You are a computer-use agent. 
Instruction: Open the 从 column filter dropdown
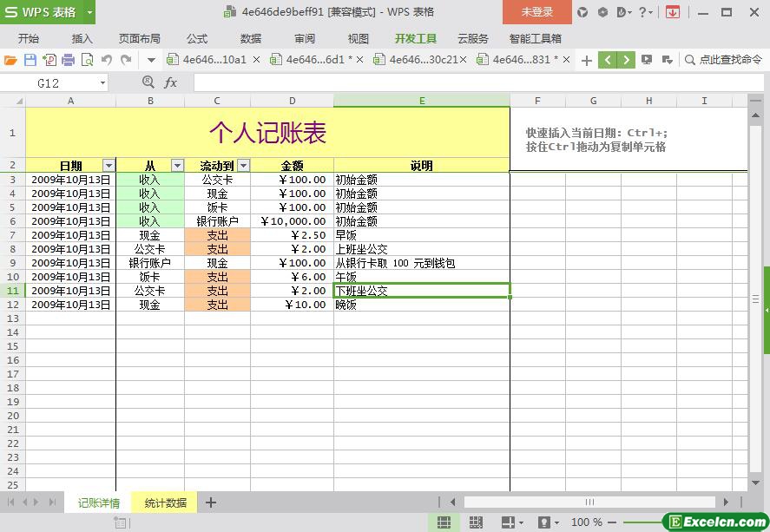point(177,166)
